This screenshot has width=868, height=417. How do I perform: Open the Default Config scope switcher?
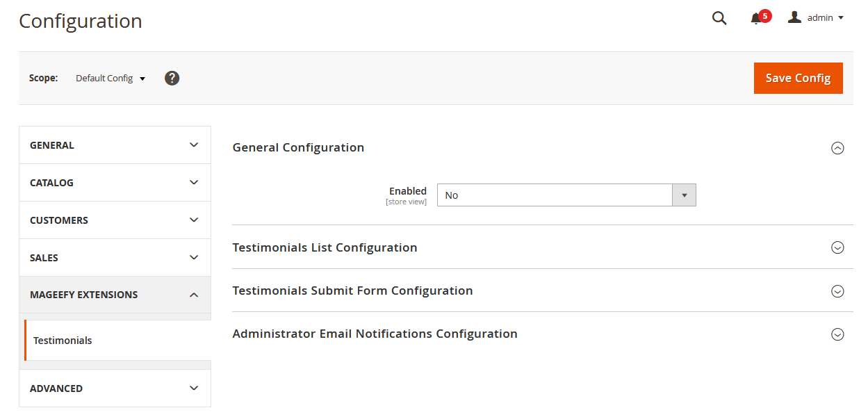[110, 79]
